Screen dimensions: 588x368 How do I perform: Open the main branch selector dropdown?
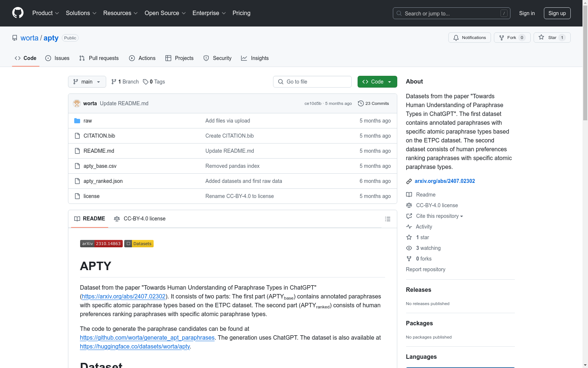pyautogui.click(x=87, y=82)
